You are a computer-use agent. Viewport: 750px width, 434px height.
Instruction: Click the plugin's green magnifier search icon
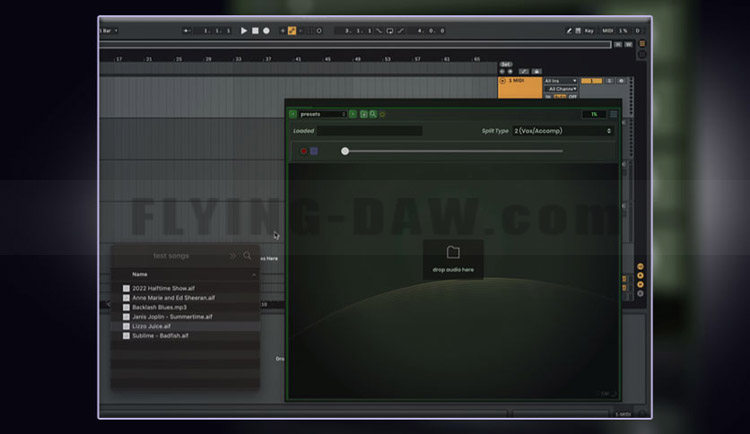373,114
